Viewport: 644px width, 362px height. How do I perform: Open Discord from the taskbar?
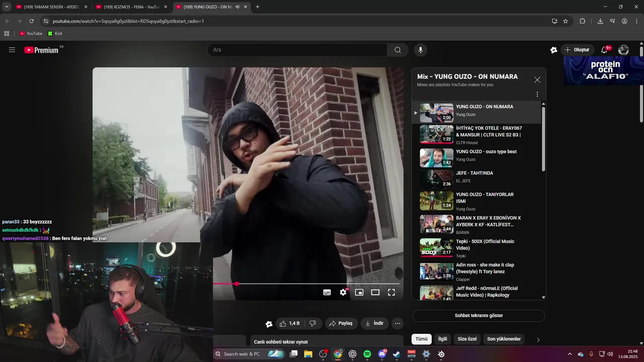[x=382, y=354]
